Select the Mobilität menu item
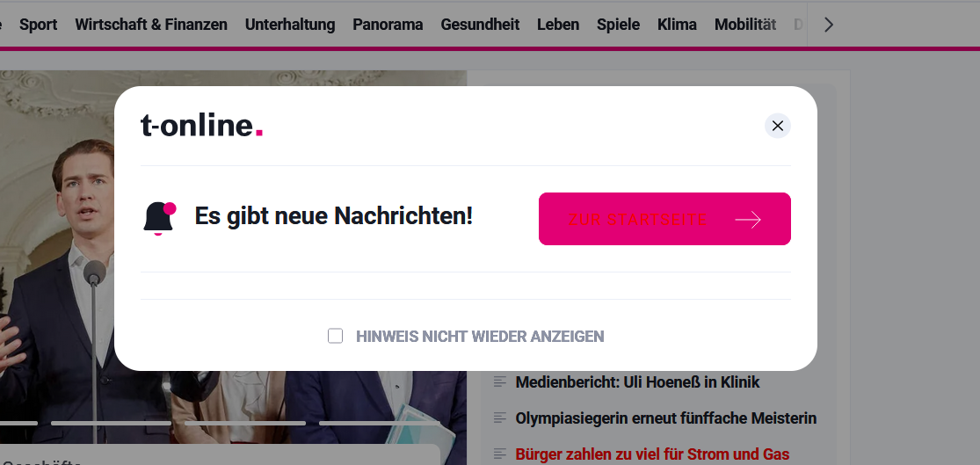This screenshot has width=980, height=465. [x=745, y=25]
